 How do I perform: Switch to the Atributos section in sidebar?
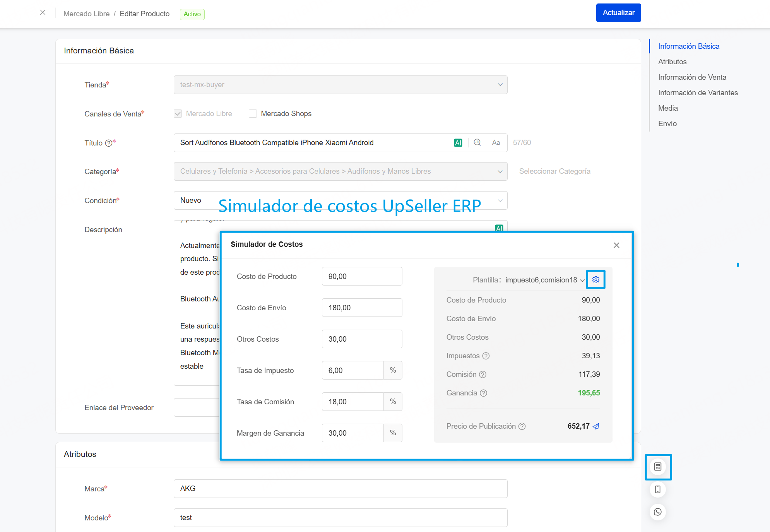(672, 62)
